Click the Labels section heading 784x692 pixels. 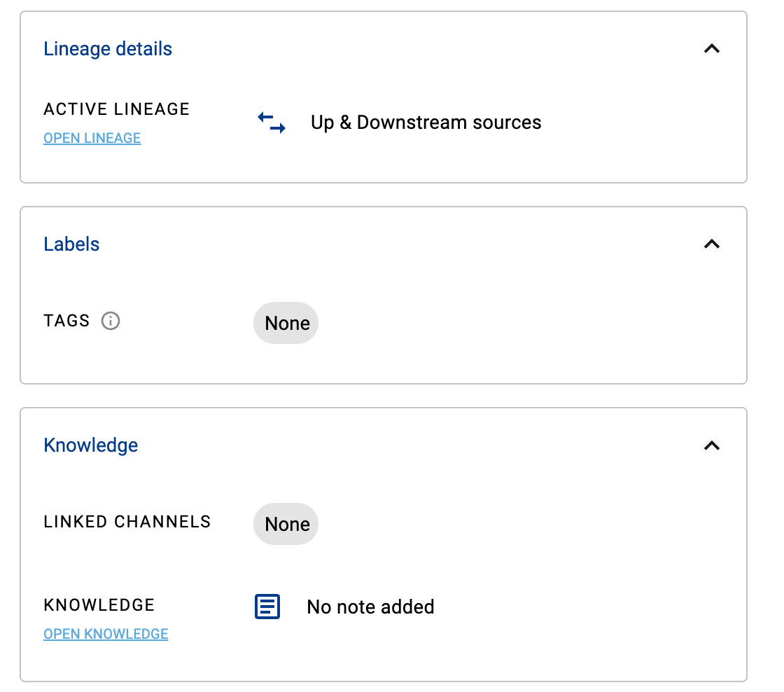pos(71,244)
